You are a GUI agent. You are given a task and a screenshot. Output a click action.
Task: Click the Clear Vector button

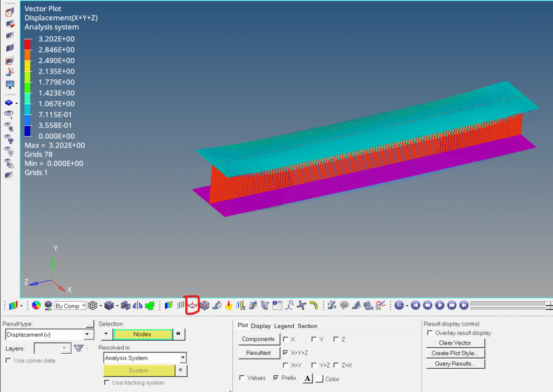click(455, 343)
